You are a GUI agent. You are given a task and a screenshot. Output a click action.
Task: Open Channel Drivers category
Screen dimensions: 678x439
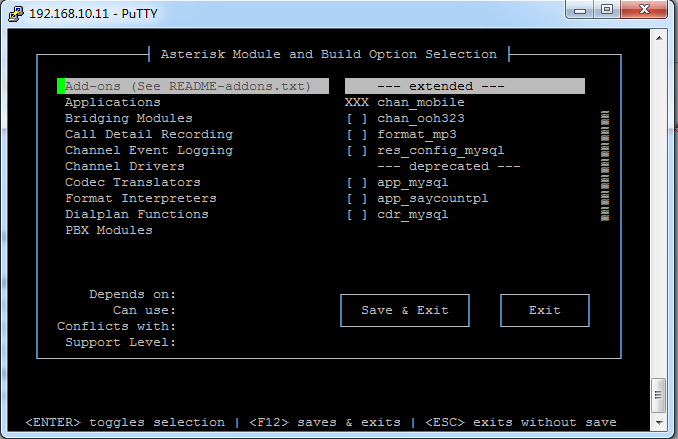[124, 166]
